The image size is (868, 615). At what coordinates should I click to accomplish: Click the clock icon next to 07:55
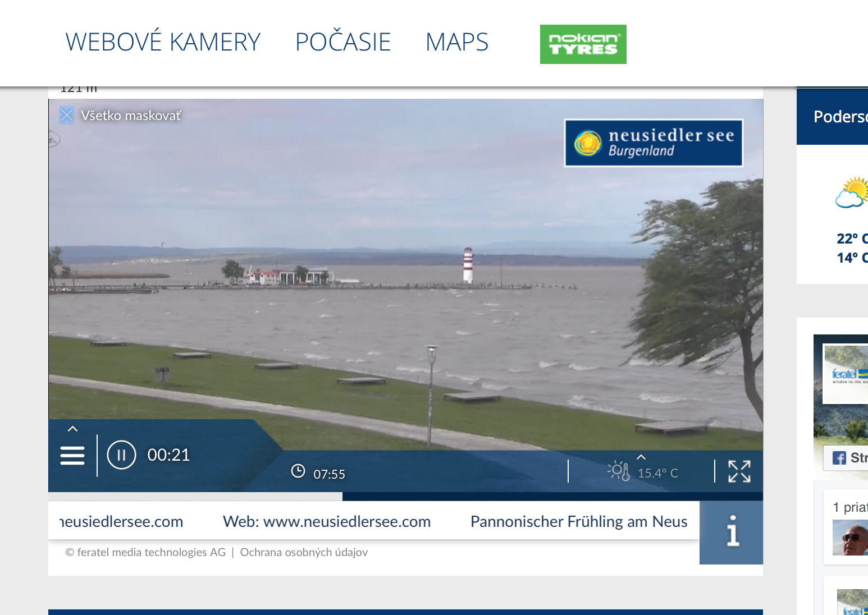tap(298, 471)
